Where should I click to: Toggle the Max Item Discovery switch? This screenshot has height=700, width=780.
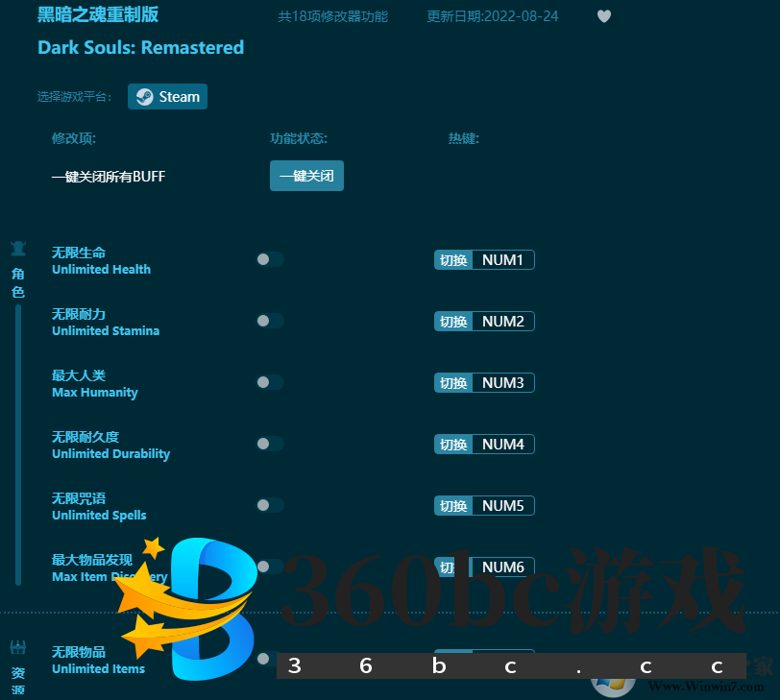(x=270, y=567)
